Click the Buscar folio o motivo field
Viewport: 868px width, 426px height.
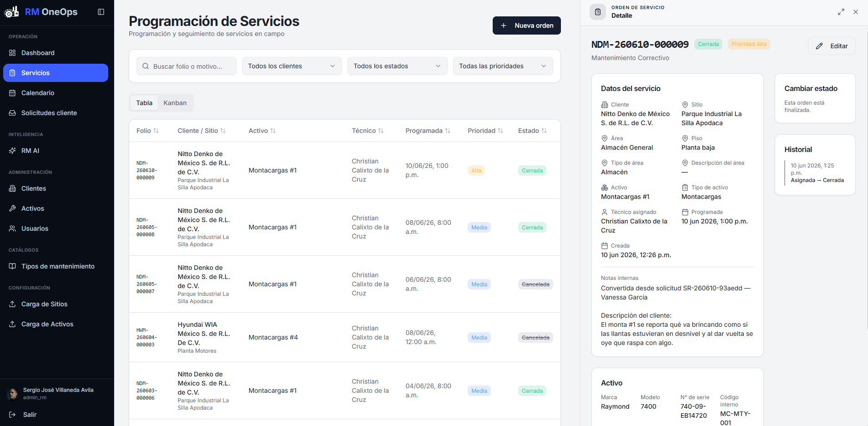[187, 66]
